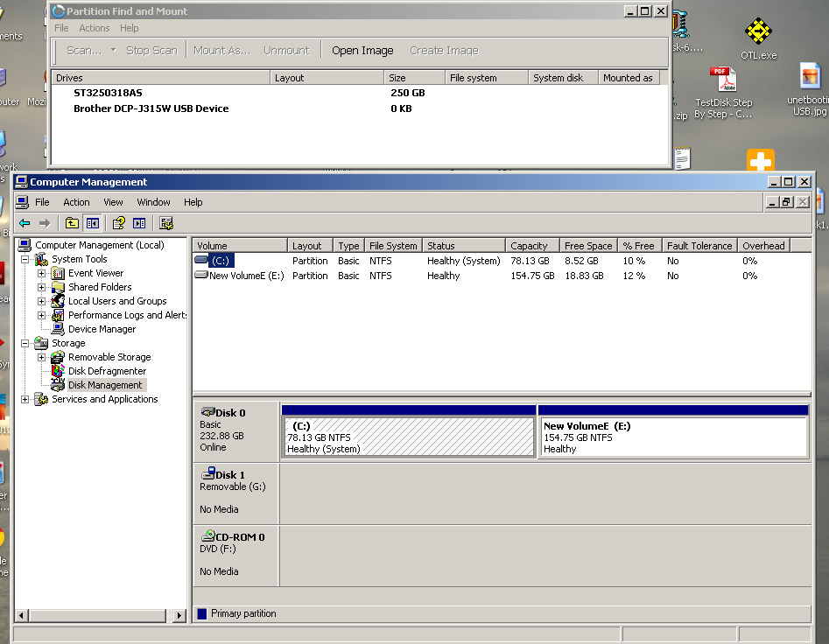
Task: Open the unetbootin USB.jpg desktop icon
Action: tap(810, 77)
